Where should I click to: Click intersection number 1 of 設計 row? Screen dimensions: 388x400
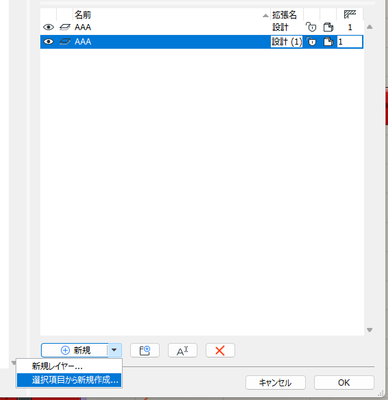(350, 27)
